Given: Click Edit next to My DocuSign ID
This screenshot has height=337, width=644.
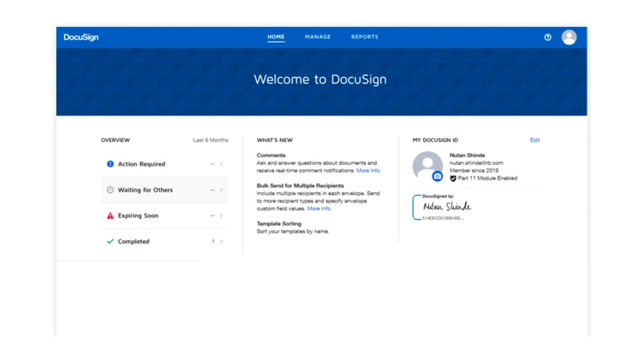Looking at the screenshot, I should (535, 140).
